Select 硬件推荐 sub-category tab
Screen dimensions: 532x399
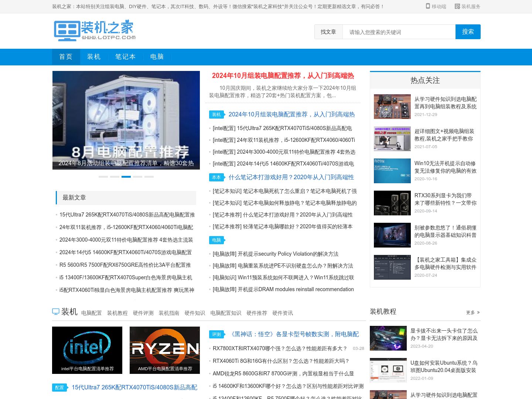(257, 313)
